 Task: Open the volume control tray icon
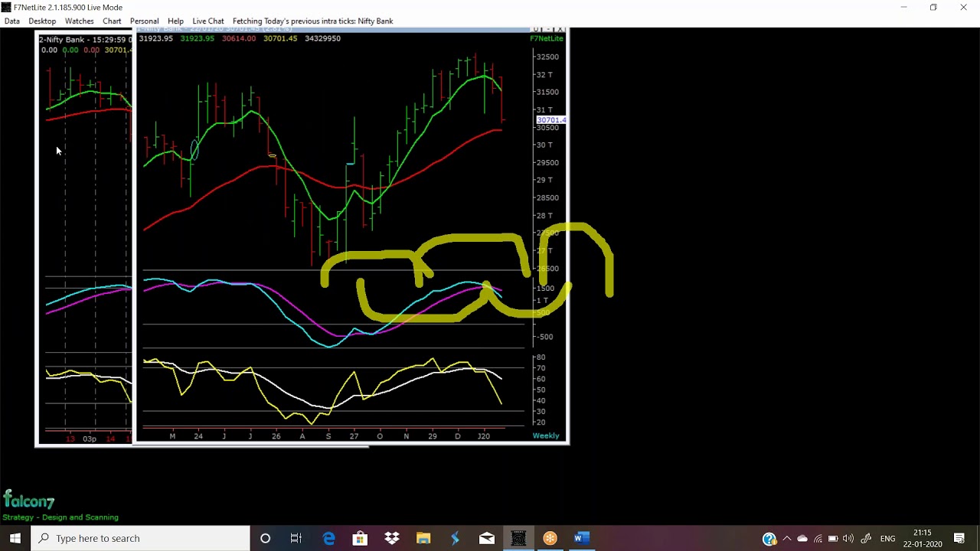[848, 539]
